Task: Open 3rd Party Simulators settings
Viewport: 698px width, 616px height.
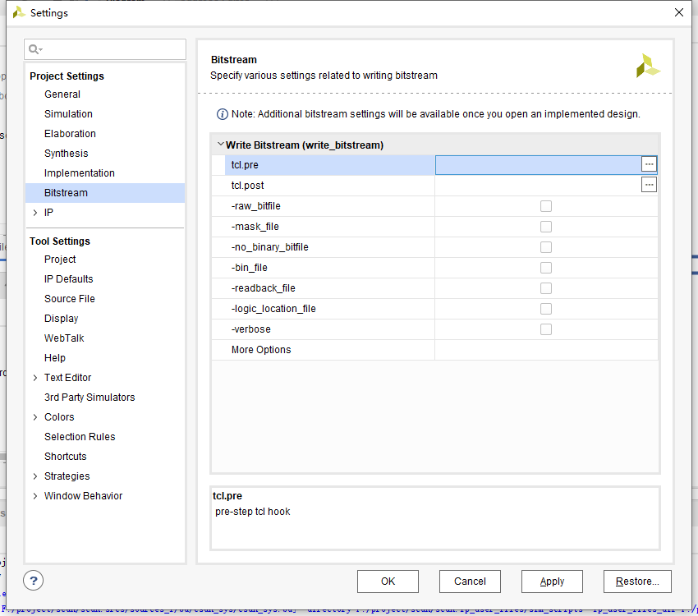Action: click(90, 398)
